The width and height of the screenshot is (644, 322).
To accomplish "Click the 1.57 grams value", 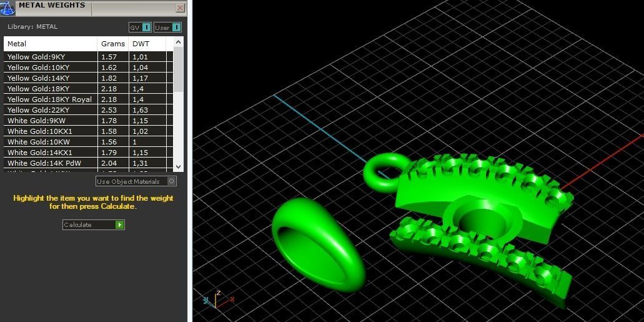I will pyautogui.click(x=109, y=57).
